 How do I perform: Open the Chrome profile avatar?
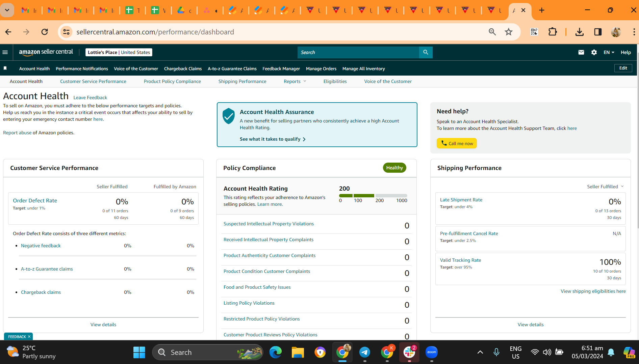tap(616, 32)
